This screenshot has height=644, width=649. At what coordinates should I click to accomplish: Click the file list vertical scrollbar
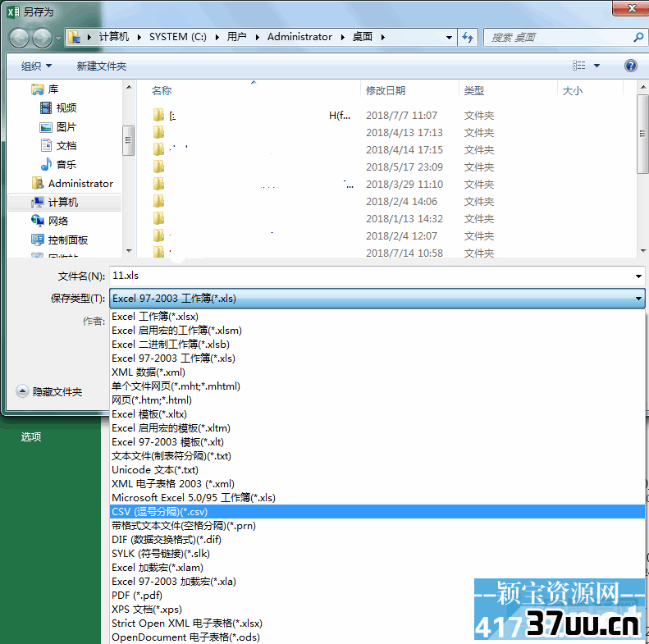(x=642, y=168)
